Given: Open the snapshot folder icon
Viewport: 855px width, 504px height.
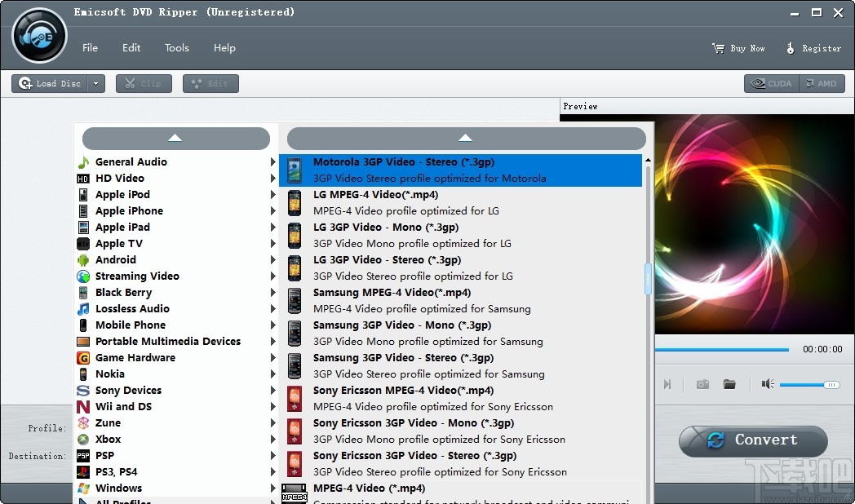Looking at the screenshot, I should click(x=730, y=383).
